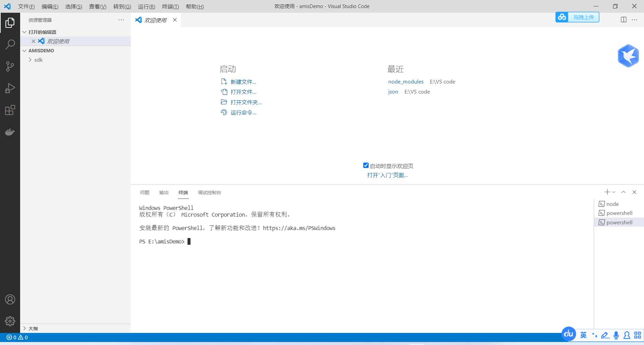Open the Manage gear icon
The width and height of the screenshot is (644, 345).
click(10, 321)
